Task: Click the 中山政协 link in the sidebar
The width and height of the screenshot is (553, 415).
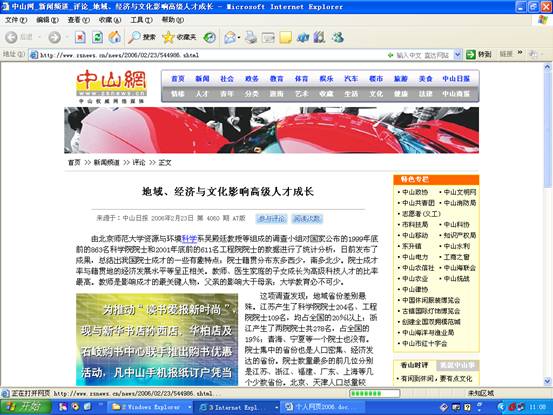Action: pos(415,192)
